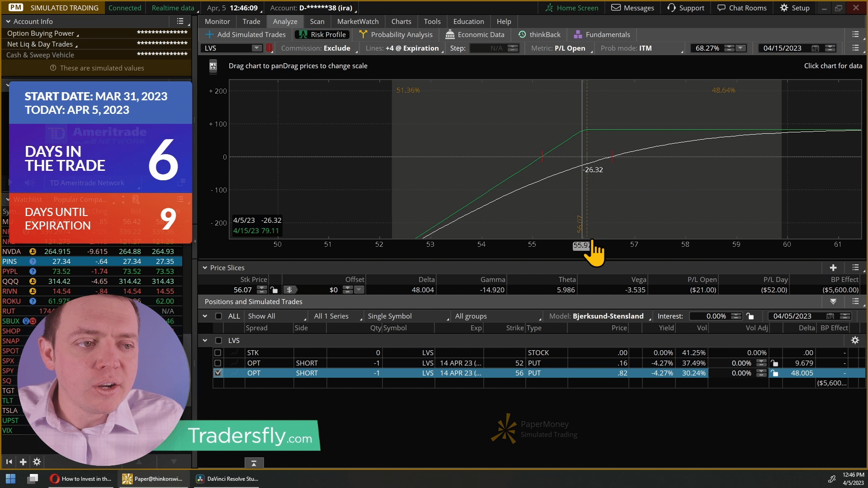Toggle the Interest rate lock

750,316
